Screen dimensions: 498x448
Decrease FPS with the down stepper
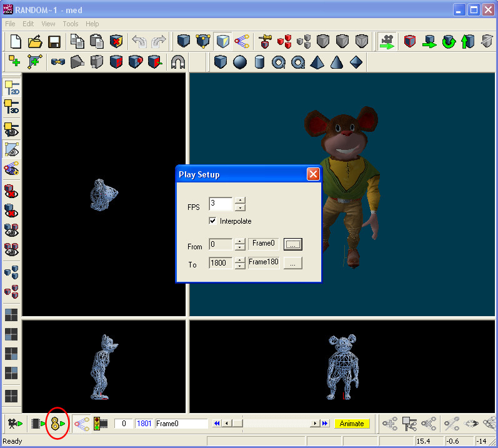coord(240,207)
